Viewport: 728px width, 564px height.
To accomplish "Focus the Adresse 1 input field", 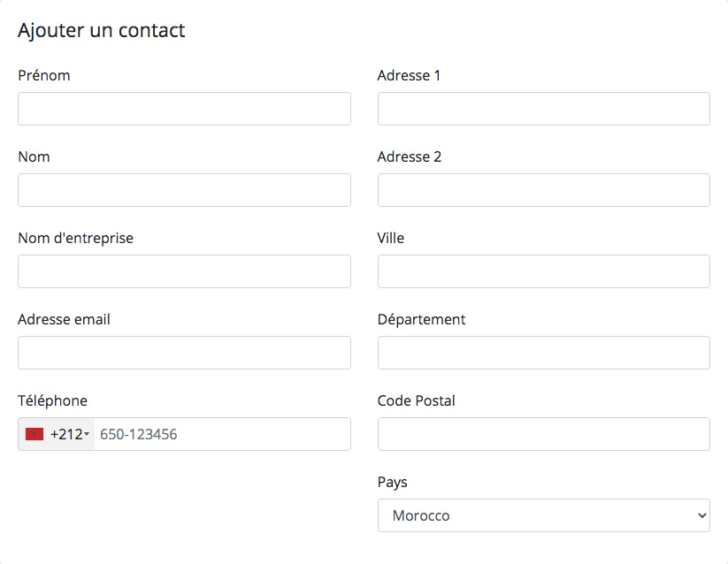I will click(x=544, y=109).
